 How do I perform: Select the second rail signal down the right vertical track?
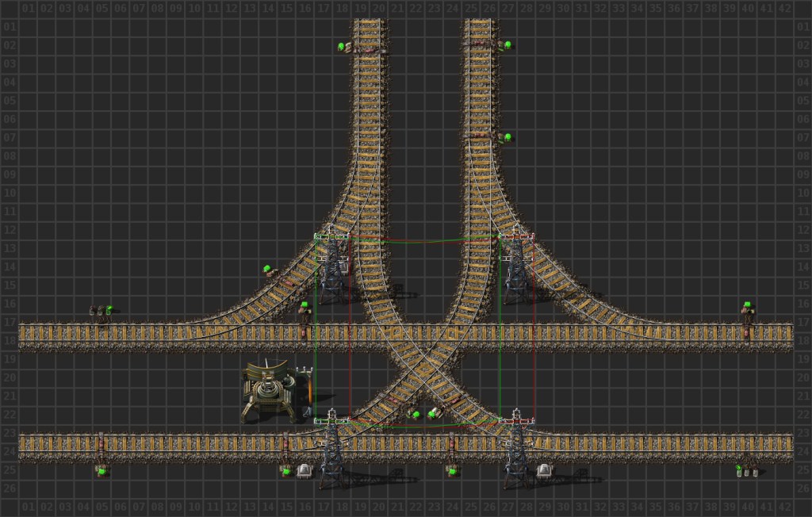(505, 138)
